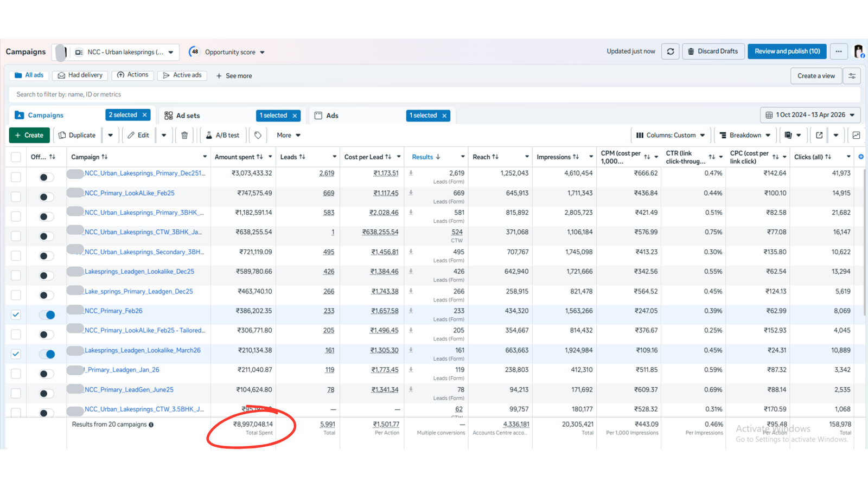Clear the 2 selected campaigns filter
Viewport: 868px width, 488px height.
(145, 115)
